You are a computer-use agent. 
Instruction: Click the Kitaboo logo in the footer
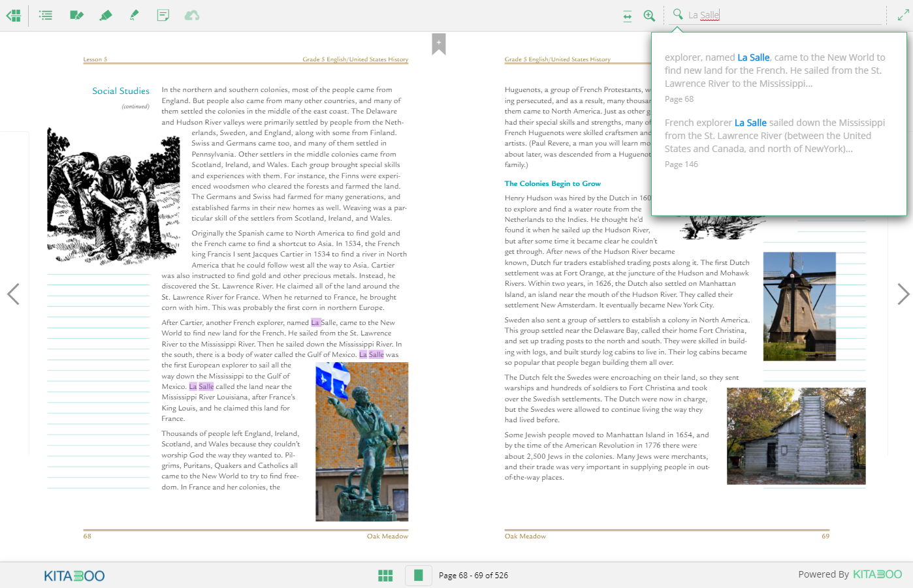[74, 576]
